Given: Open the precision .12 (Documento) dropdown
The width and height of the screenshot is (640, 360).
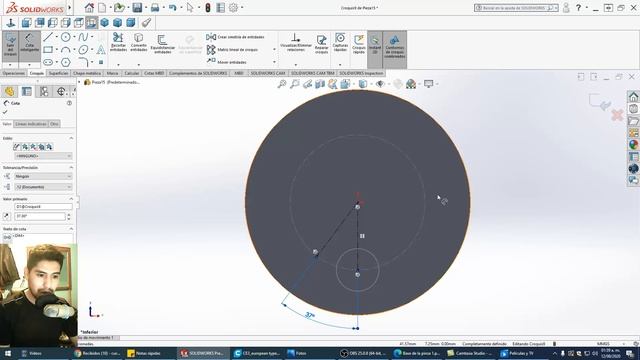Looking at the screenshot, I should coord(43,187).
